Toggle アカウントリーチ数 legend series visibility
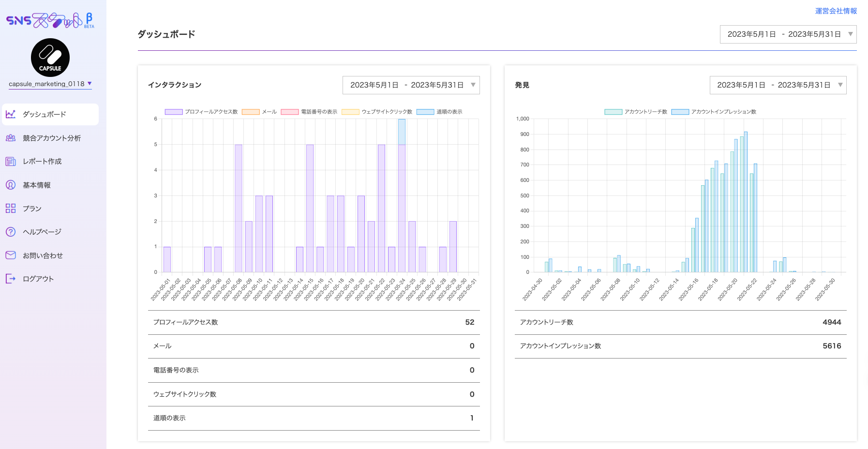This screenshot has width=868, height=449. pos(636,112)
